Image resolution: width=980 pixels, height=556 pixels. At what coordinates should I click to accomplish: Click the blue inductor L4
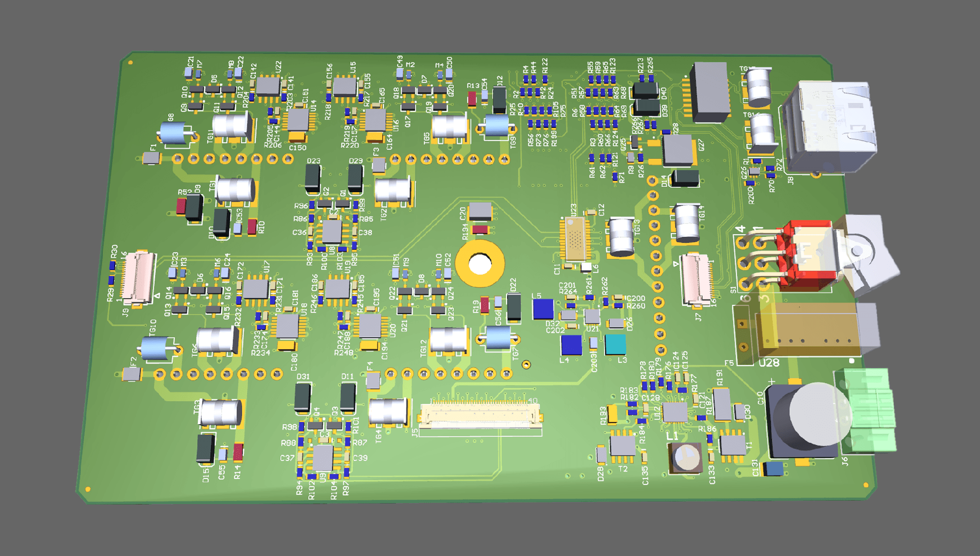point(571,345)
